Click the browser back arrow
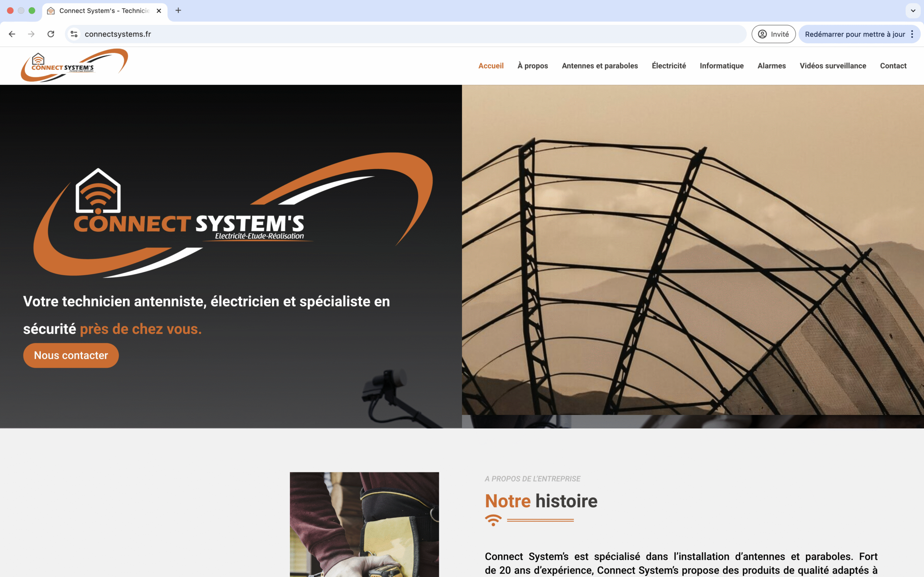Image resolution: width=924 pixels, height=577 pixels. (12, 34)
